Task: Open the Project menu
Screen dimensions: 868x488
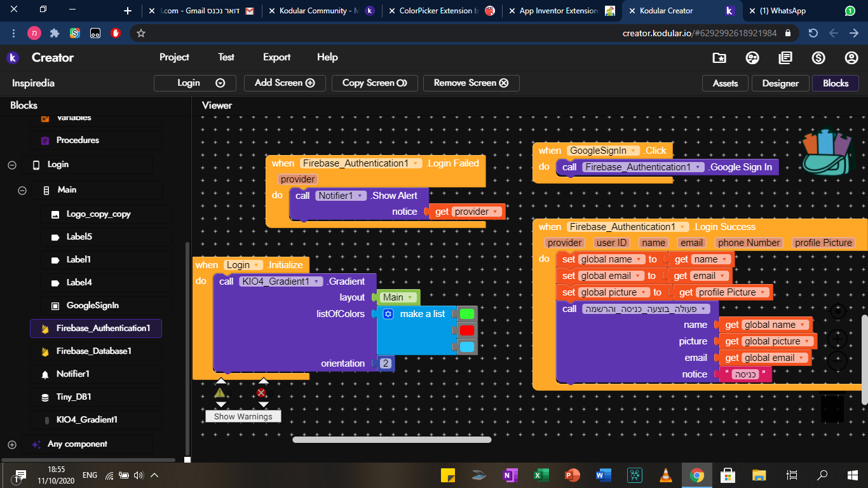Action: (174, 57)
